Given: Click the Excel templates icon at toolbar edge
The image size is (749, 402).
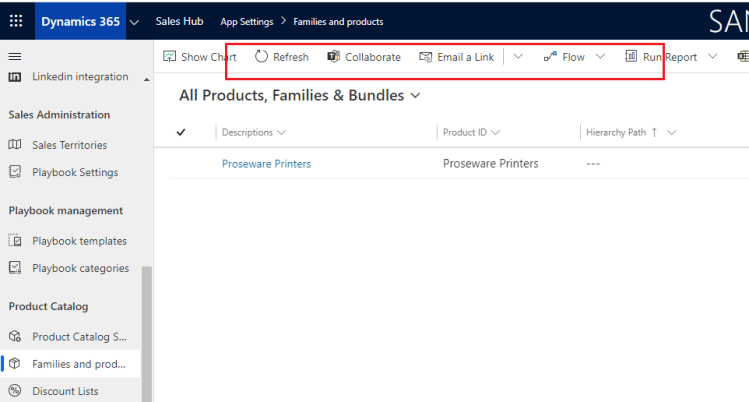Looking at the screenshot, I should coord(743,57).
